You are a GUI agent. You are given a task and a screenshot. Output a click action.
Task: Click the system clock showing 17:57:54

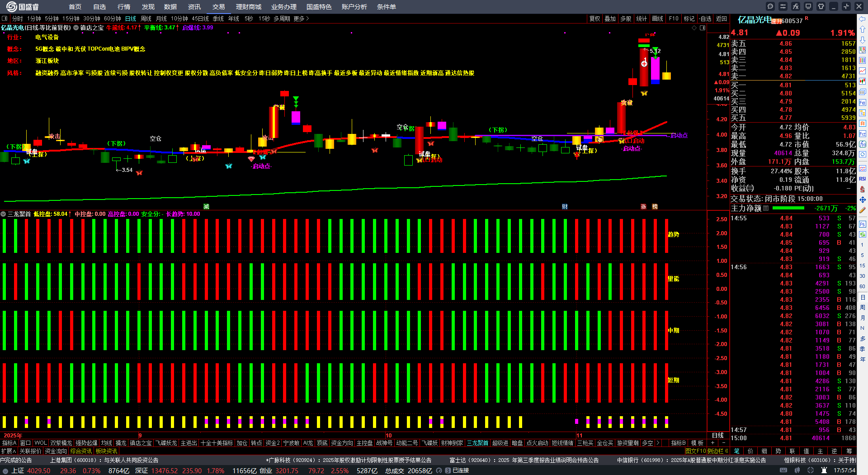tap(844, 470)
